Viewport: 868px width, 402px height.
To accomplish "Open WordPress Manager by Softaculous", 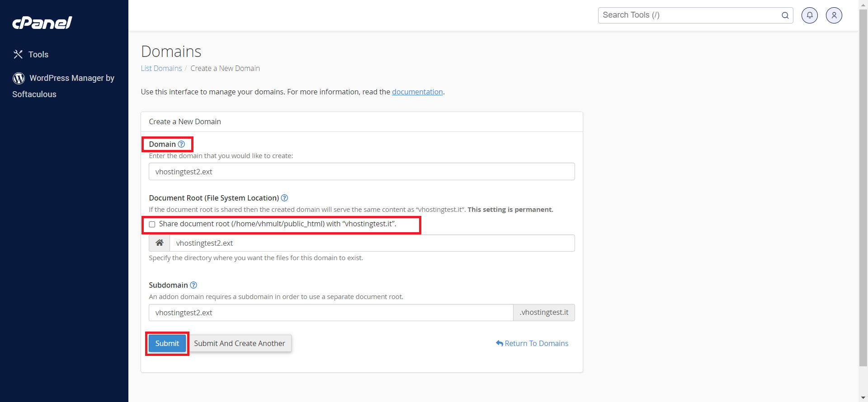I will 63,86.
